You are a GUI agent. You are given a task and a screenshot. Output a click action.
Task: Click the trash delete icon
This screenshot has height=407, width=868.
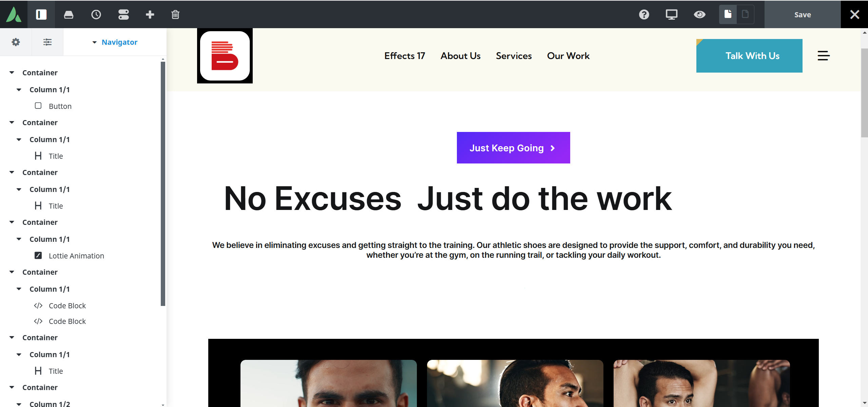tap(175, 15)
